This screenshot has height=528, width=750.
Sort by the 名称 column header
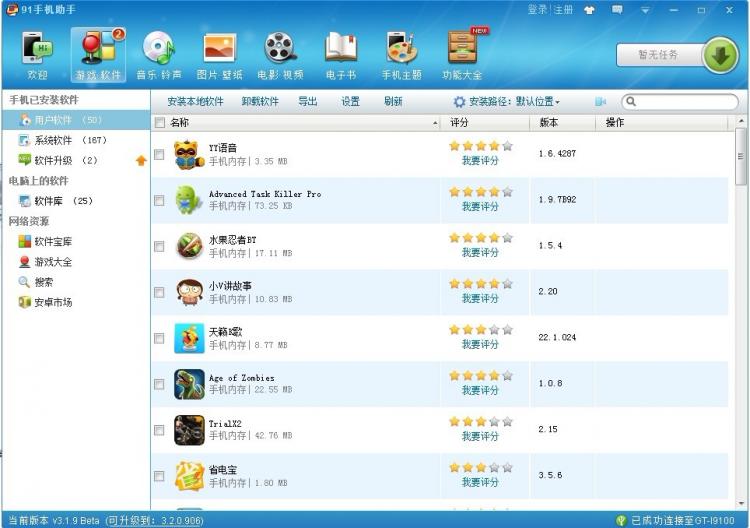point(296,122)
